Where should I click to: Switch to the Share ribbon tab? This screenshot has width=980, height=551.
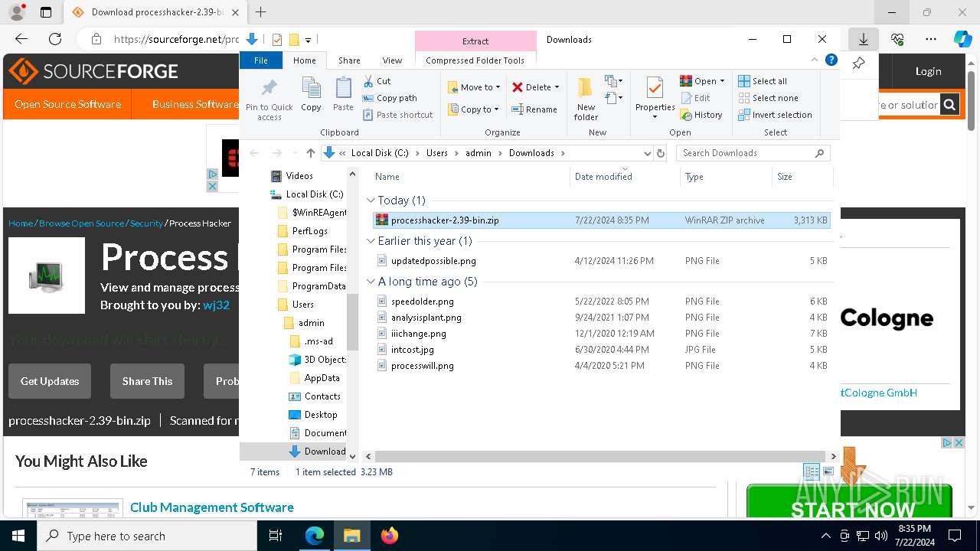pos(349,60)
